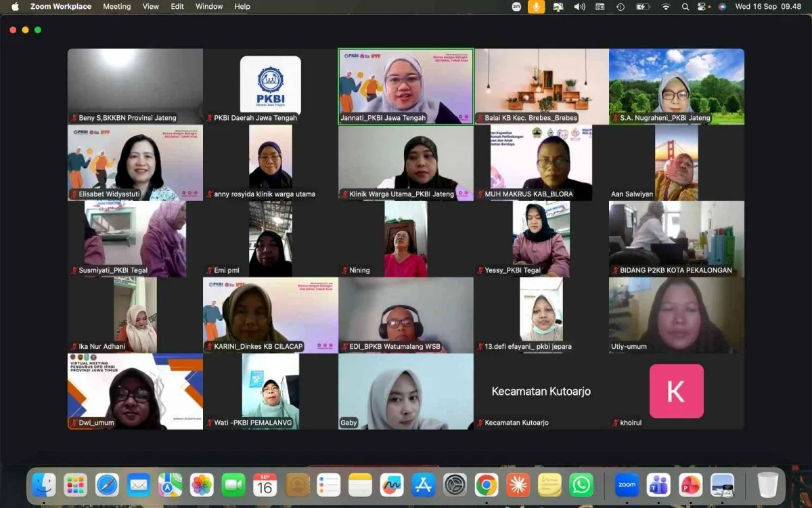Select KARINI_Dinkes KB CILACAP video tile
812x508 pixels.
(x=271, y=315)
